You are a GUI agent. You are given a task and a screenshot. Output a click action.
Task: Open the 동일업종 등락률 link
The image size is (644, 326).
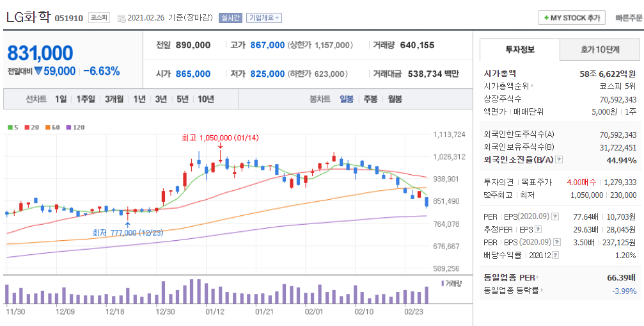click(x=512, y=291)
